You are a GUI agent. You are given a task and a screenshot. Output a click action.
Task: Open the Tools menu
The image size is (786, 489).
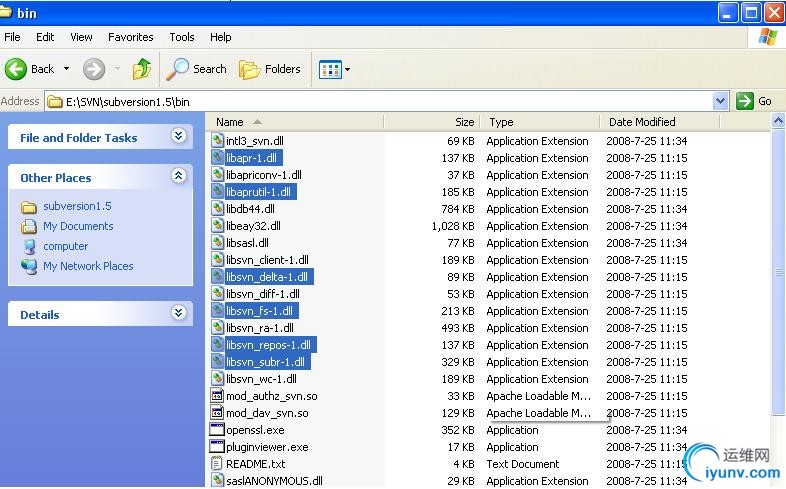(x=181, y=37)
